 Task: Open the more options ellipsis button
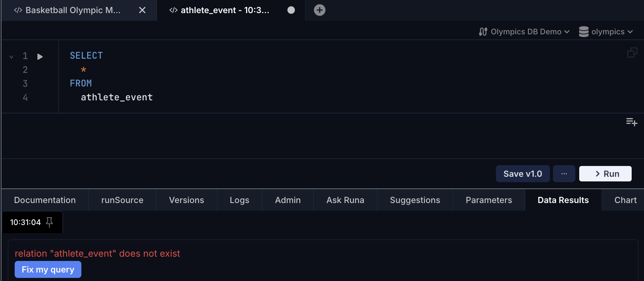[564, 174]
